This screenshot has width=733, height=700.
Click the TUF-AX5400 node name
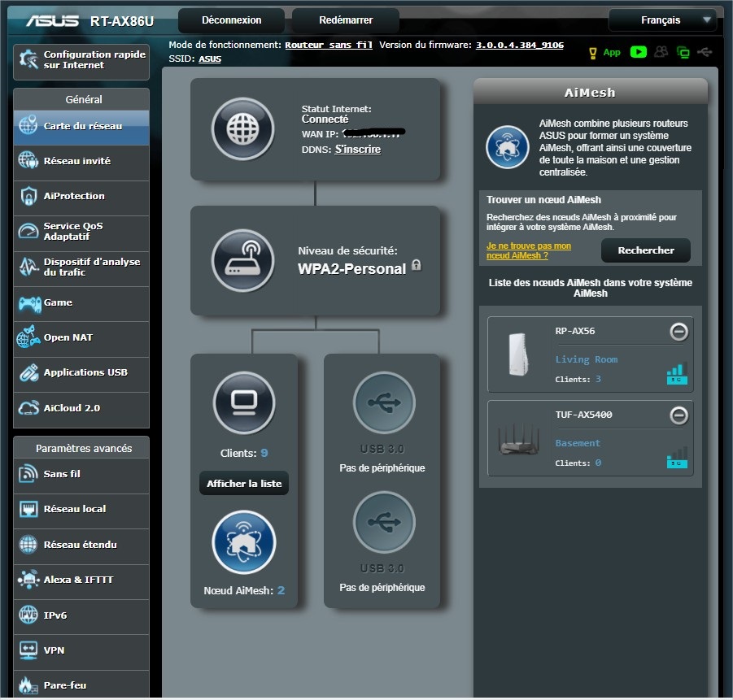pyautogui.click(x=583, y=415)
